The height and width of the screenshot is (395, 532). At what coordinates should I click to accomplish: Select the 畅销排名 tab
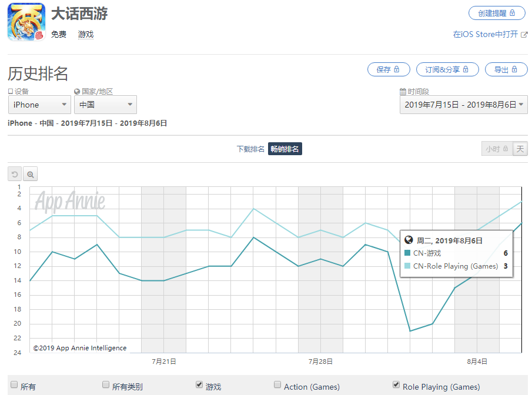point(285,149)
